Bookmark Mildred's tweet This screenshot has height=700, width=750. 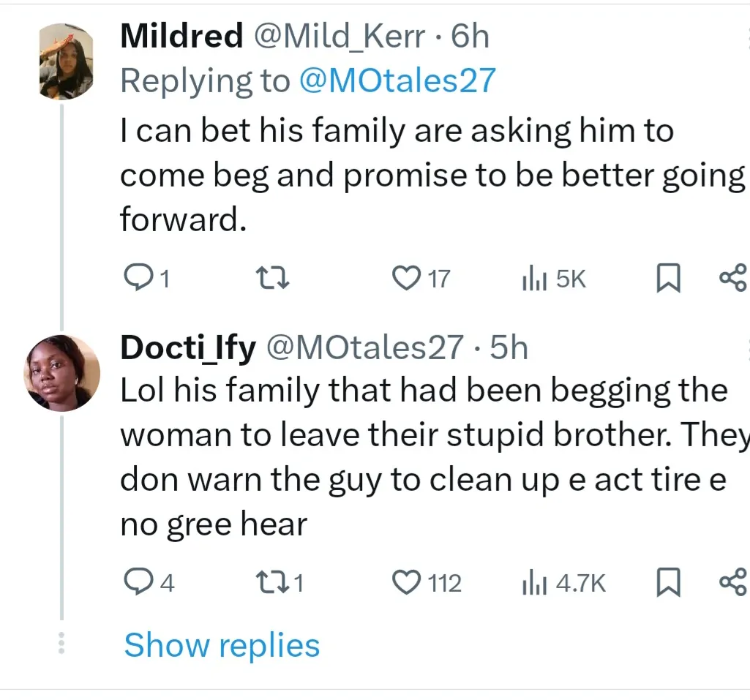tap(666, 279)
